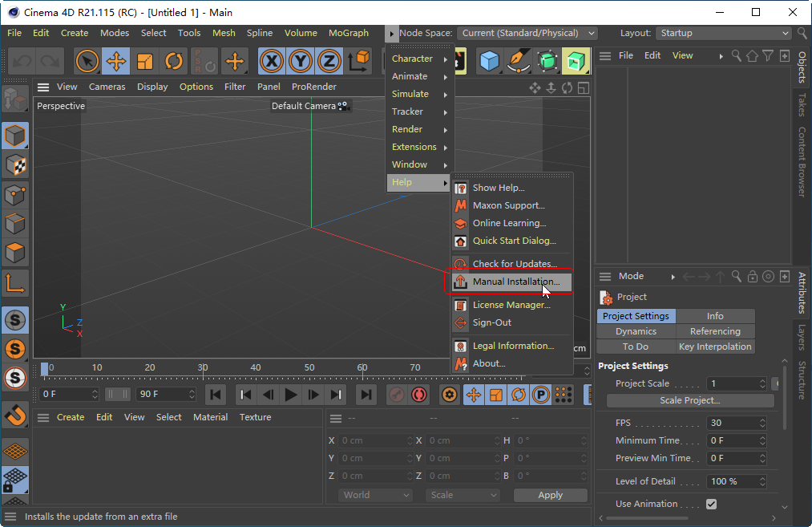Viewport: 812px width, 527px height.
Task: Click the FPS value field
Action: point(731,423)
